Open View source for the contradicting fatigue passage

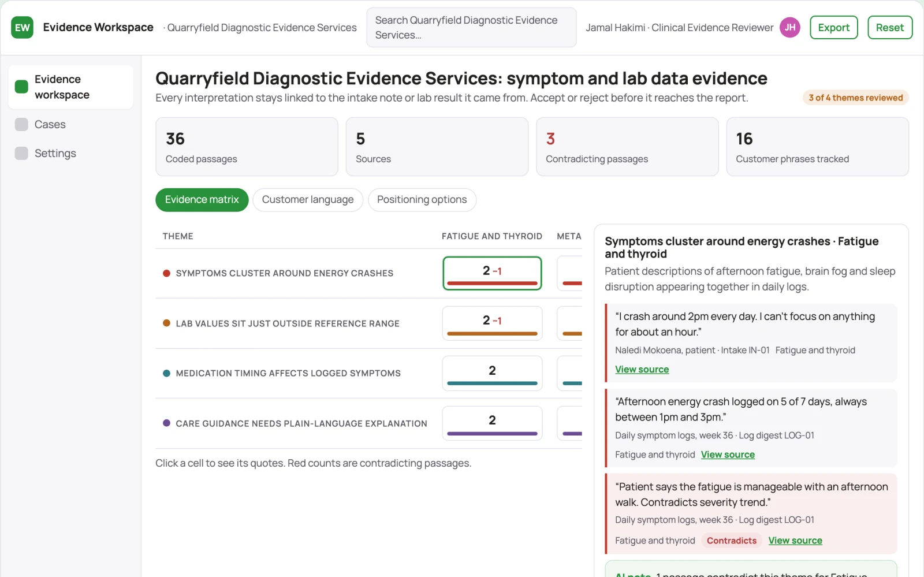click(x=795, y=541)
